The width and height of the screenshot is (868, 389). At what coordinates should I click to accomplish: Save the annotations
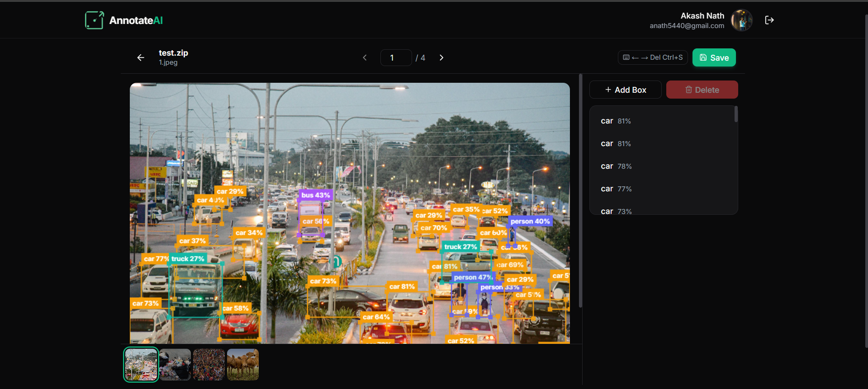(x=714, y=57)
